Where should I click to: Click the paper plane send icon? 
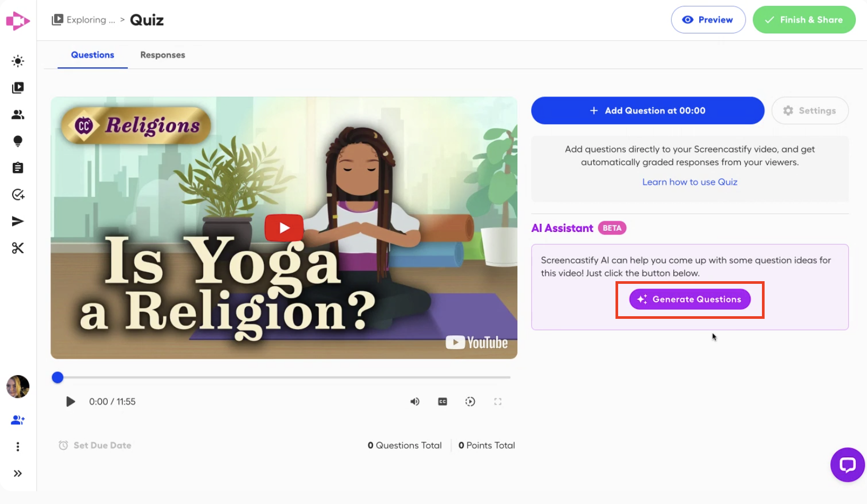click(18, 221)
